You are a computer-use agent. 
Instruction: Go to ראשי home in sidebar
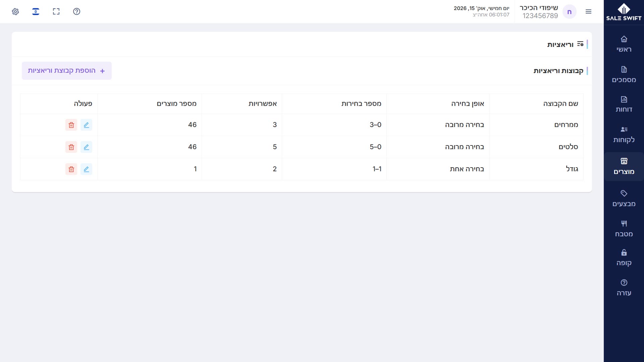click(x=624, y=44)
